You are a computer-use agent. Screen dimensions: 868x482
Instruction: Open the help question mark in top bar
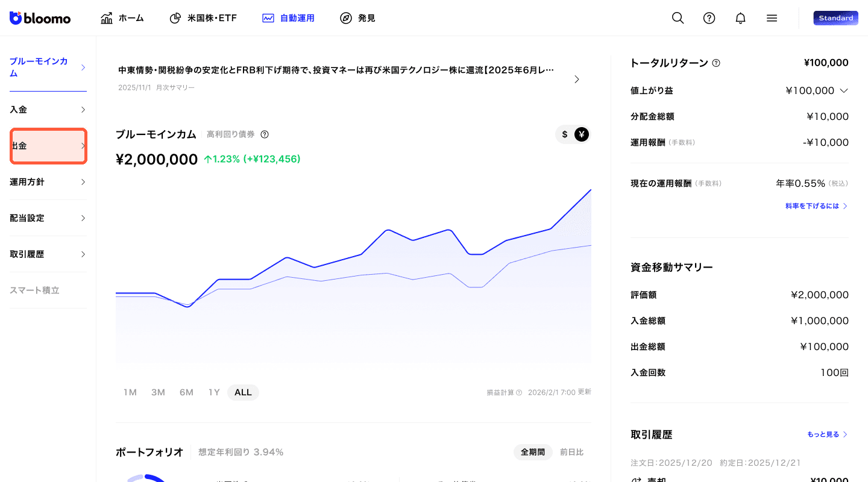pos(709,18)
